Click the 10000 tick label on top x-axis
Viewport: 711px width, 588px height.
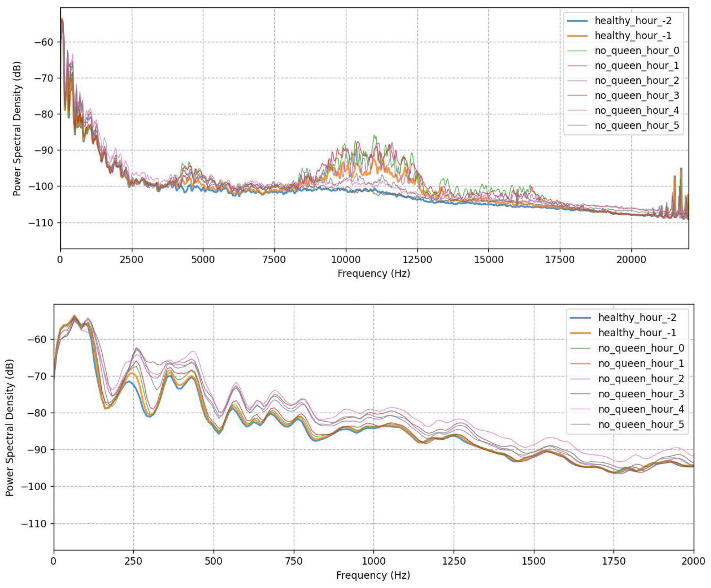(x=346, y=260)
